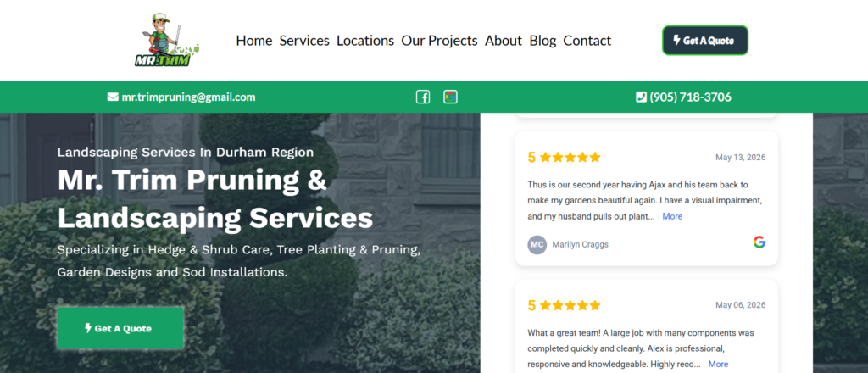868x373 pixels.
Task: Click Landscaping Services In Durham Region text
Action: click(186, 153)
